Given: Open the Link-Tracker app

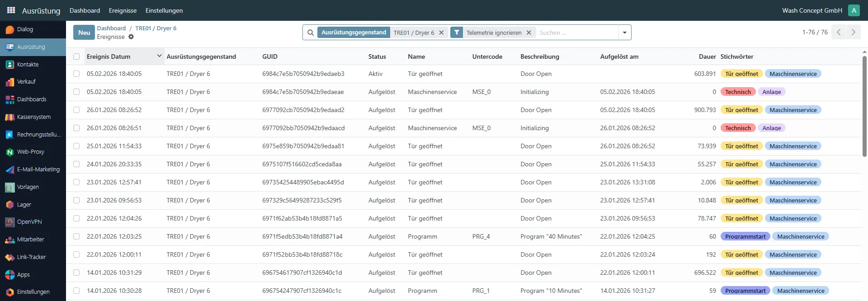Looking at the screenshot, I should click(31, 257).
